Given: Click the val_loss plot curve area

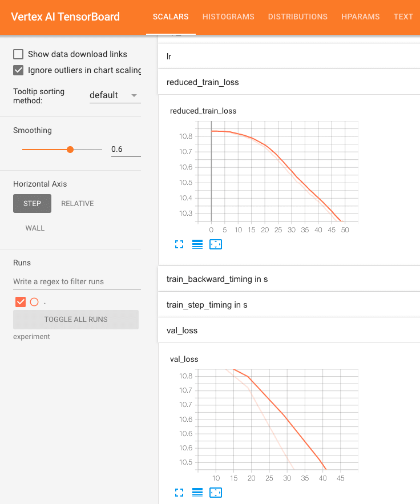Looking at the screenshot, I should (278, 420).
